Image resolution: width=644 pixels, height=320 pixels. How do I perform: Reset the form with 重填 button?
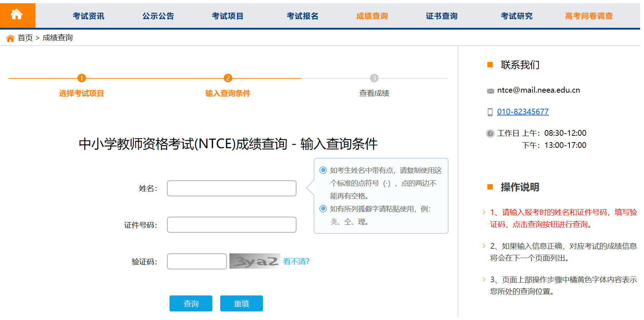click(x=242, y=304)
